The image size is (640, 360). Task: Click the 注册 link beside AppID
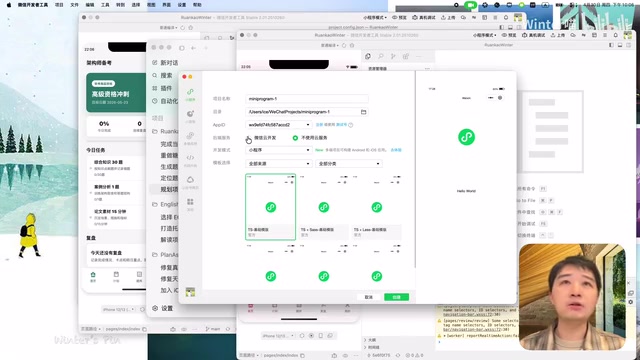[319, 125]
